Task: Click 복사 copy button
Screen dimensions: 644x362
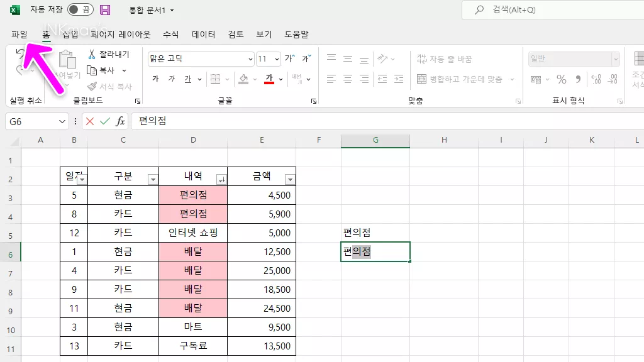Action: 101,70
